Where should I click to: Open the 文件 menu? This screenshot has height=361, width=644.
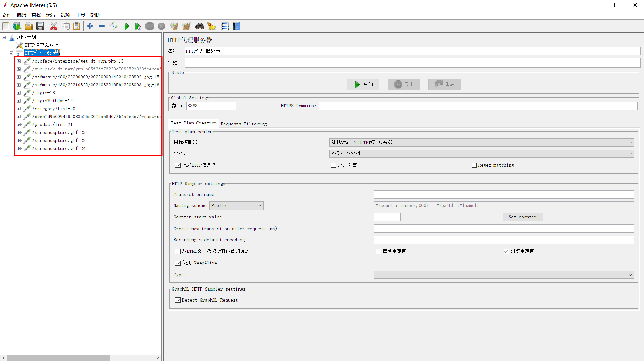(x=7, y=15)
